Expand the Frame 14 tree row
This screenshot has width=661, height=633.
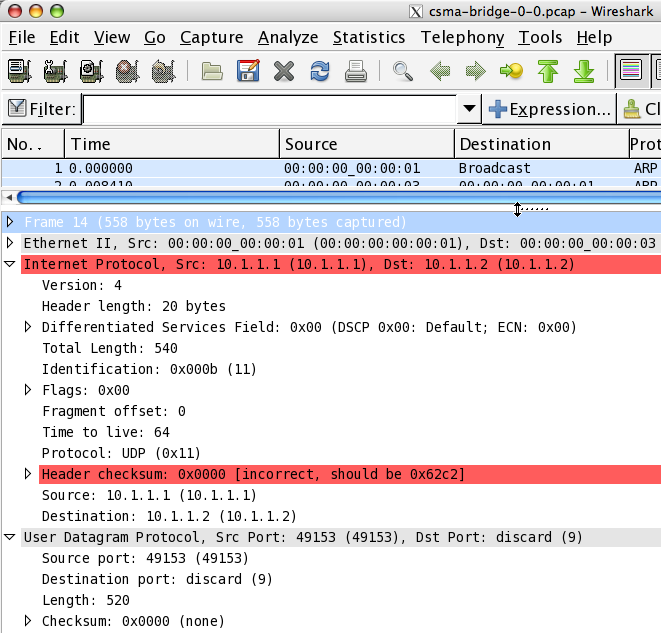click(11, 222)
